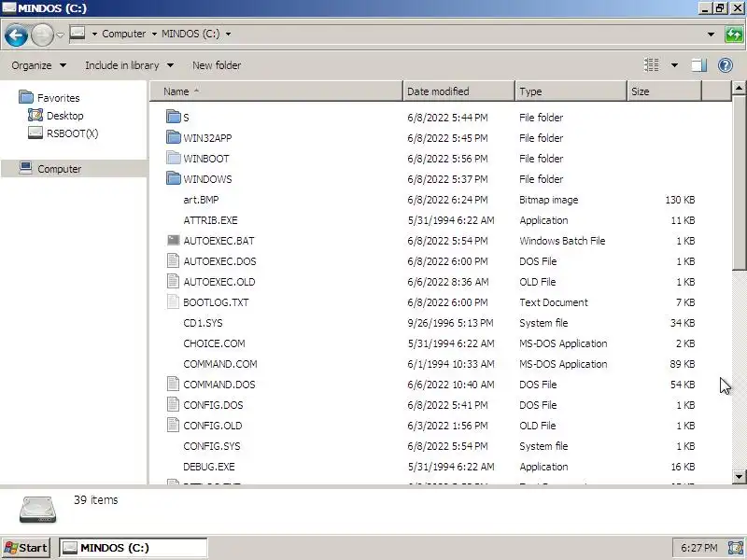Click the scrollbar down arrow
Screen dimensions: 747x560
pyautogui.click(x=739, y=476)
